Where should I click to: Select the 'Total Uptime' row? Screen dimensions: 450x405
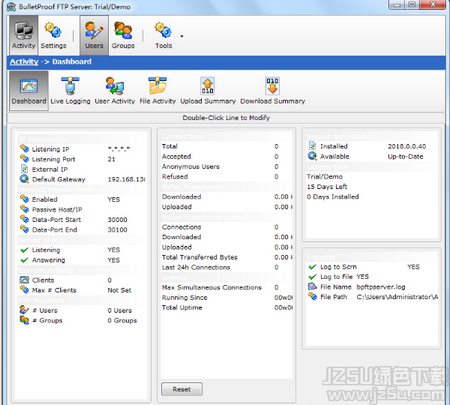click(227, 307)
